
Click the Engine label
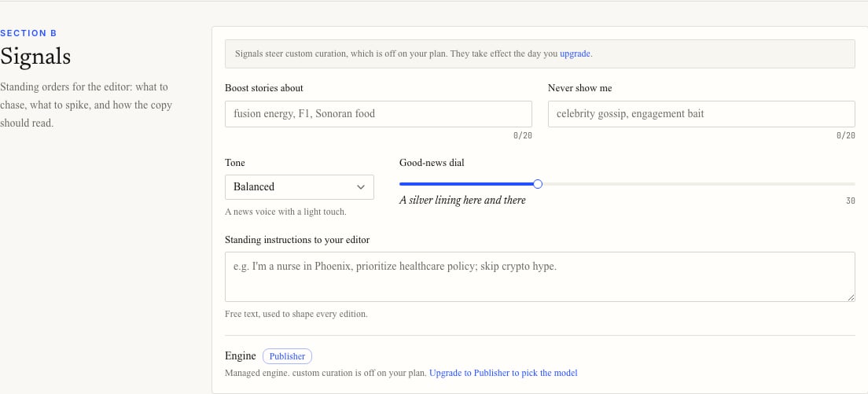coord(241,355)
